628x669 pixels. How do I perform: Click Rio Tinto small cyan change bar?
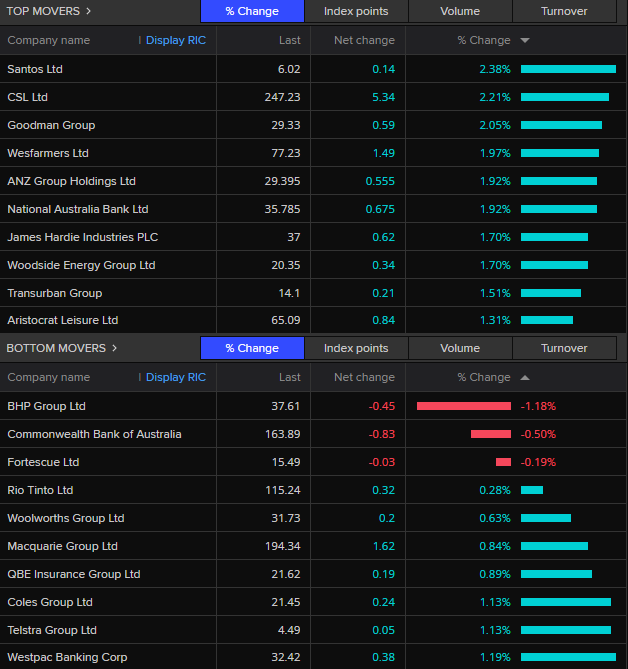coord(532,490)
